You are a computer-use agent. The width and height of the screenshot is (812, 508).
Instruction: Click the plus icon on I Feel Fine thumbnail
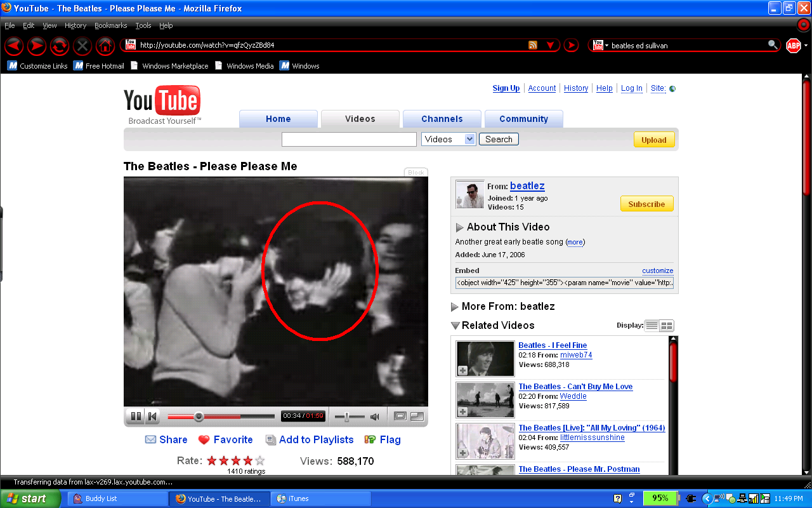(x=462, y=370)
